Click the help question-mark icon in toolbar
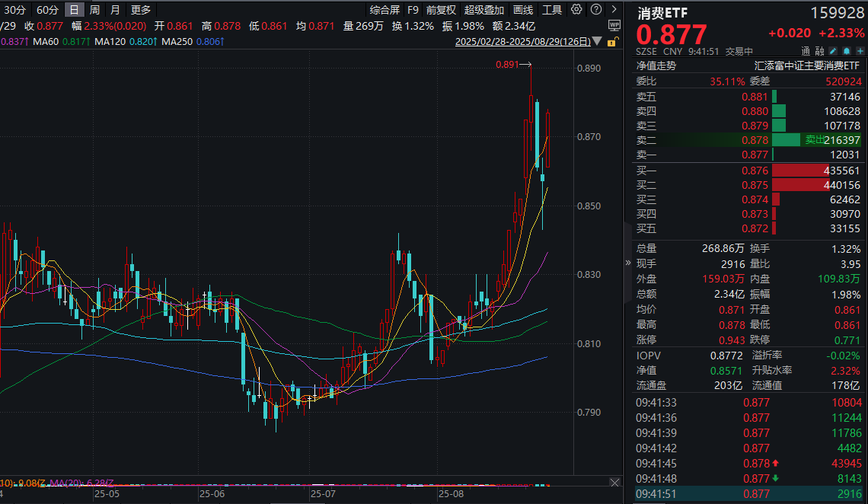This screenshot has width=868, height=504. pos(595,11)
